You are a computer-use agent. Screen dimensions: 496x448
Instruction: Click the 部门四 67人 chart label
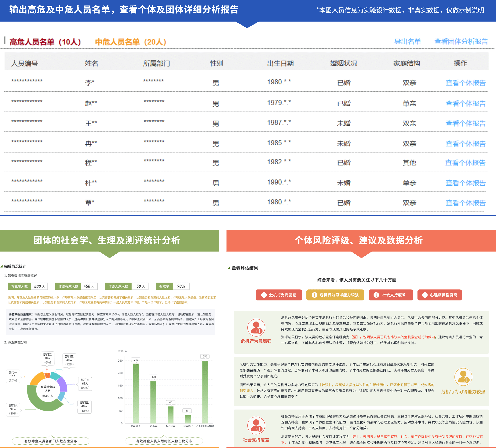(85, 384)
